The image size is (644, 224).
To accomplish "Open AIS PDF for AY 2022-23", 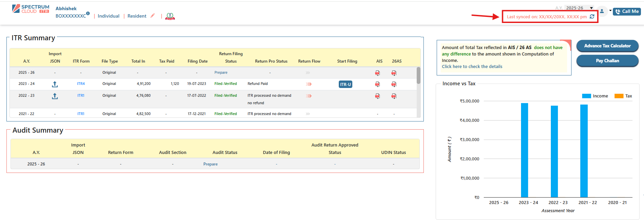I will (377, 96).
